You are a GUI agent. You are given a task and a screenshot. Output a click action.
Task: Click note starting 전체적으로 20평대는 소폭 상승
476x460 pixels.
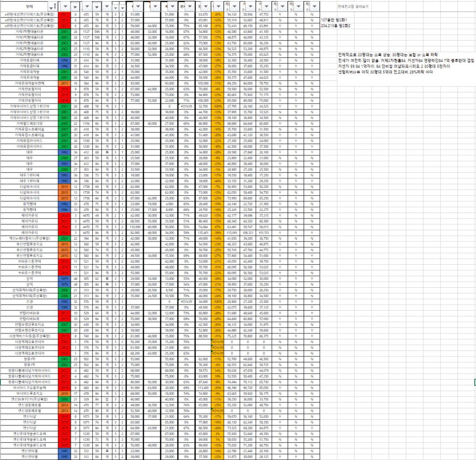point(387,55)
